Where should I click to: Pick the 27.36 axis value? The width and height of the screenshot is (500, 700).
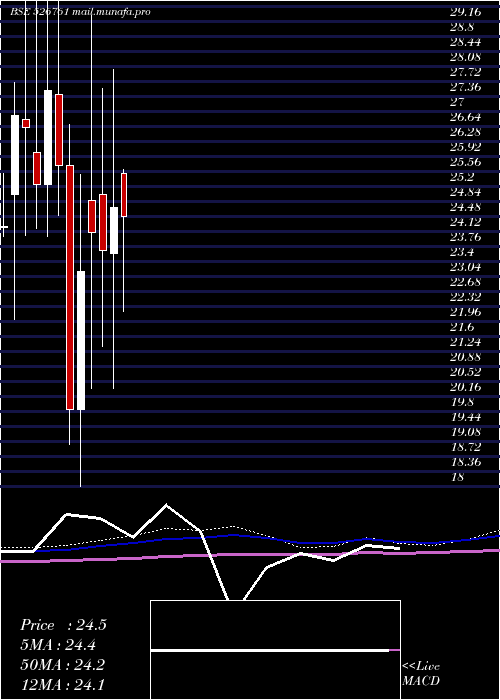[x=465, y=87]
